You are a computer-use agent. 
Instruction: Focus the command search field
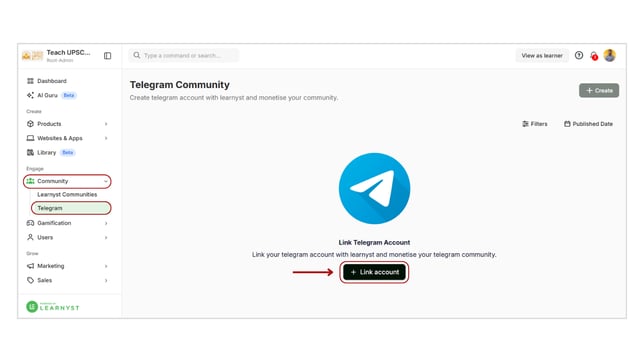(x=184, y=55)
